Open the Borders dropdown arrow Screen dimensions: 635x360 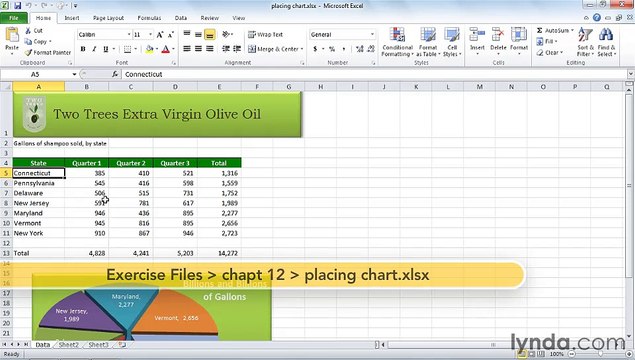pos(135,49)
